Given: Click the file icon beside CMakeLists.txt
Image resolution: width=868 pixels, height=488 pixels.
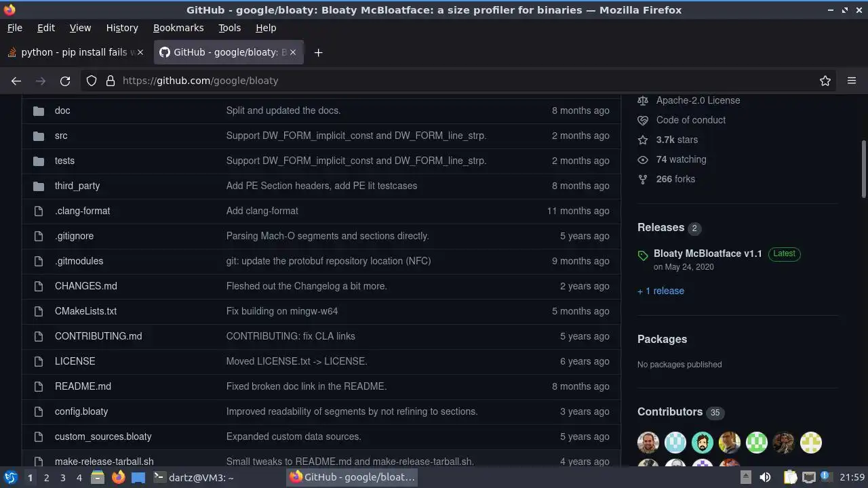Looking at the screenshot, I should coord(39,311).
